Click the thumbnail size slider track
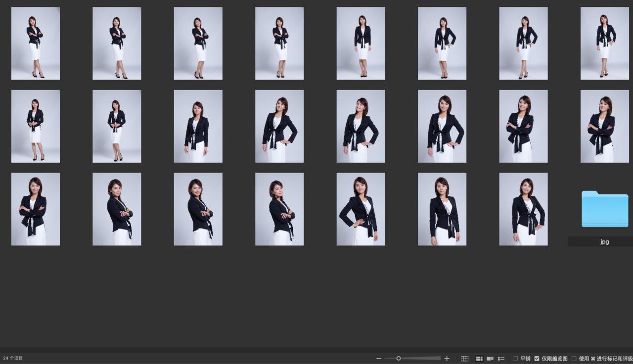 click(x=419, y=359)
